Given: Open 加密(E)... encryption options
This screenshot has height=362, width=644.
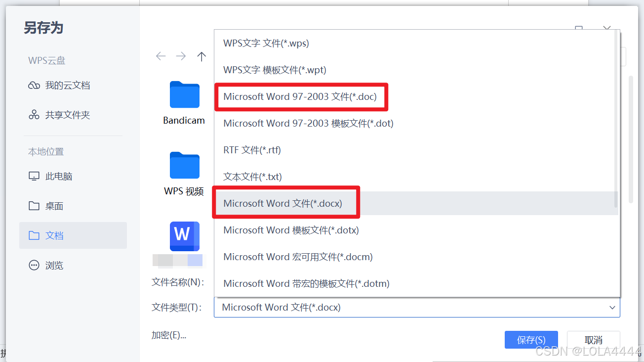Looking at the screenshot, I should [169, 335].
